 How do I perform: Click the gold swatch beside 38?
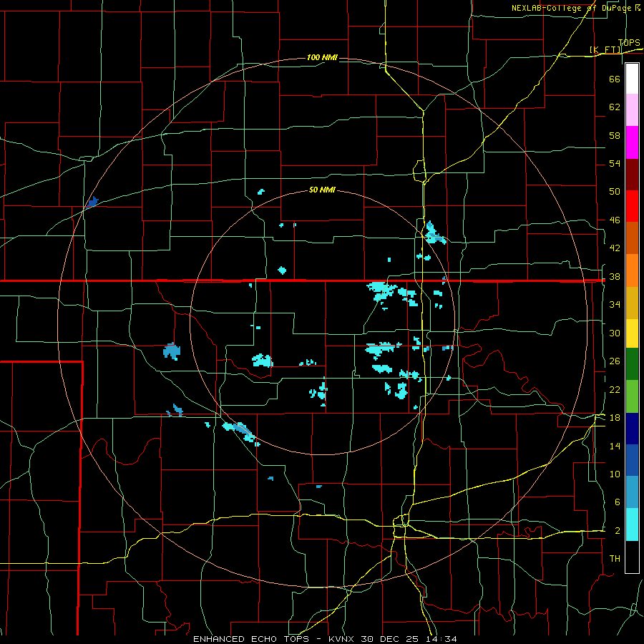coord(632,303)
